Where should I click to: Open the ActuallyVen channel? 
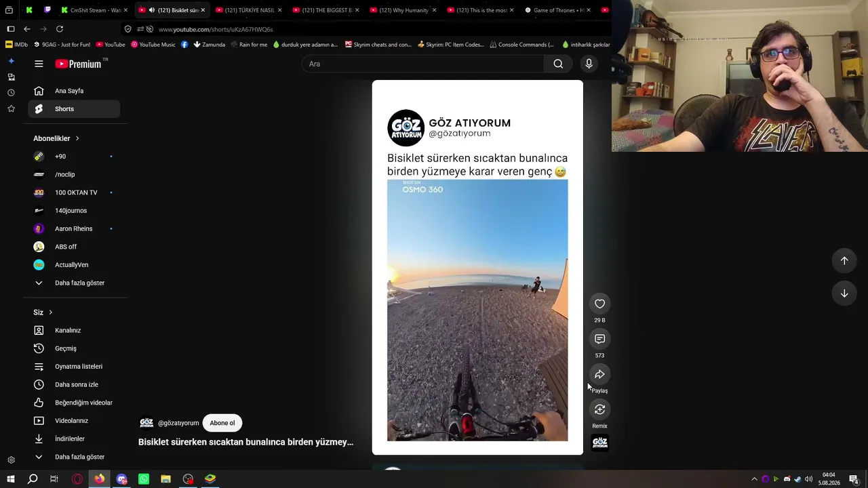pyautogui.click(x=73, y=265)
